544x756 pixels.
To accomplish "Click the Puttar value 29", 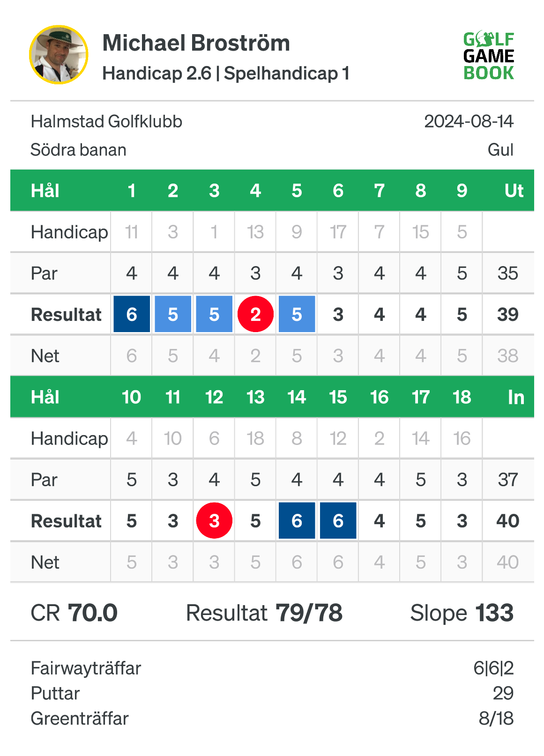I will (503, 693).
